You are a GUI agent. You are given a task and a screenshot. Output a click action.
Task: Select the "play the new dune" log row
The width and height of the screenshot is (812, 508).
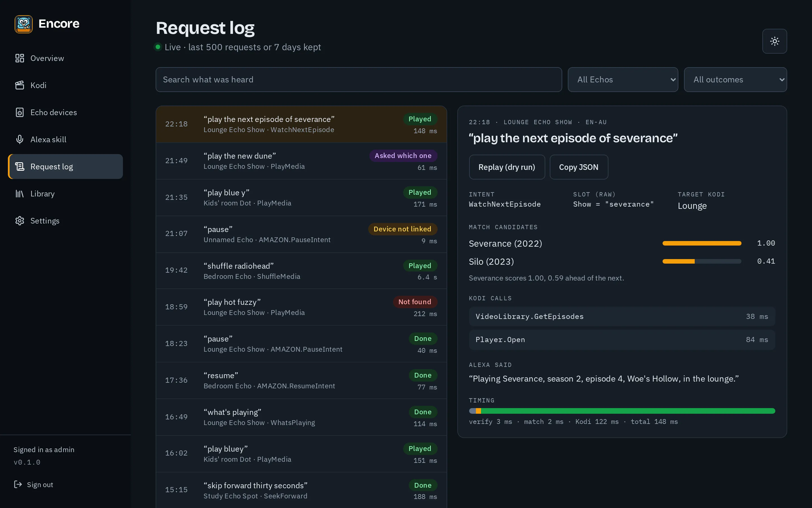301,161
